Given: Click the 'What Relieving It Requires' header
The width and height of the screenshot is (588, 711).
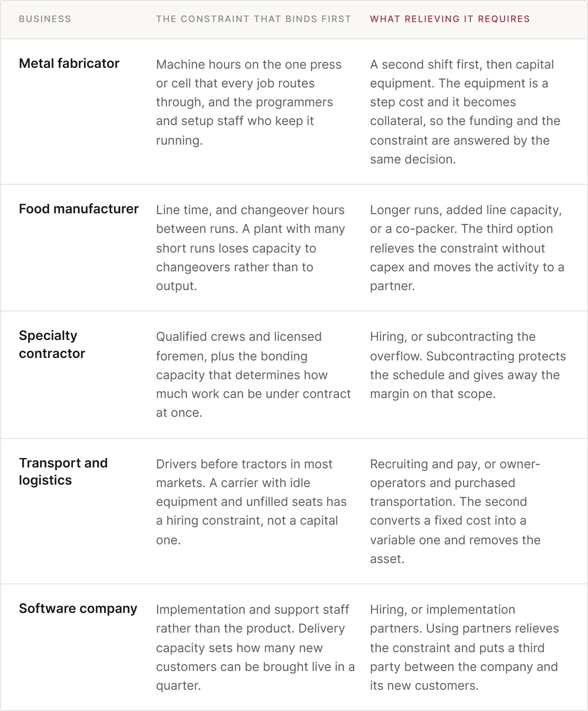Looking at the screenshot, I should pos(450,19).
